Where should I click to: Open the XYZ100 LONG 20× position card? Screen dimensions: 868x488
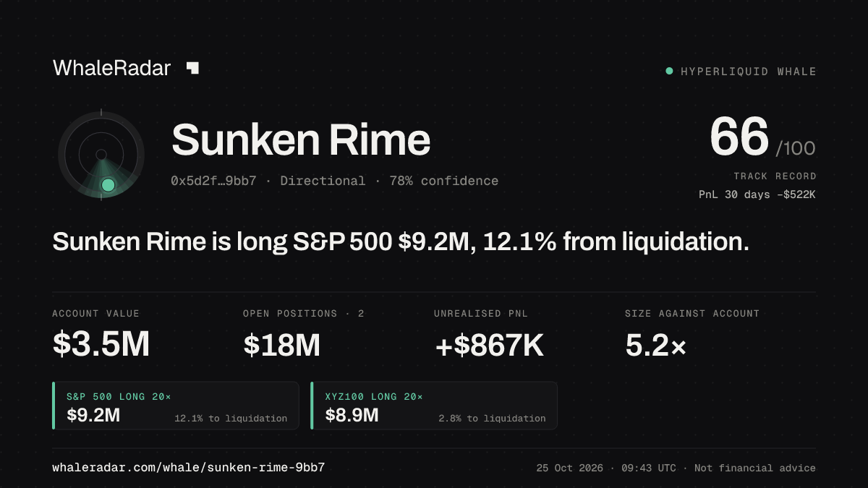pyautogui.click(x=434, y=406)
